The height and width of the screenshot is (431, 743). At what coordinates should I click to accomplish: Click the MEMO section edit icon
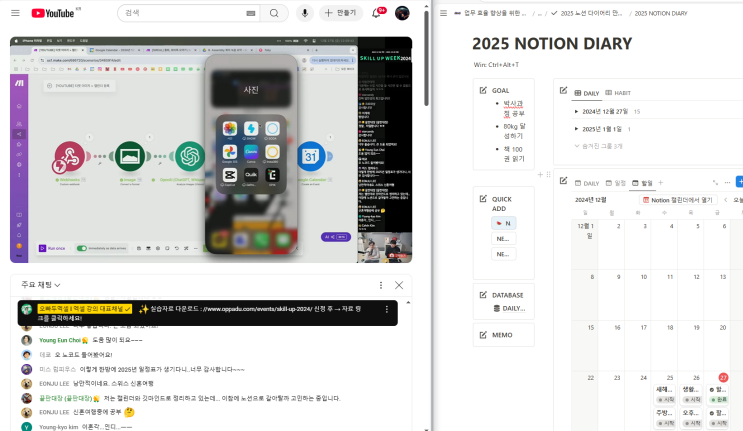pyautogui.click(x=483, y=335)
